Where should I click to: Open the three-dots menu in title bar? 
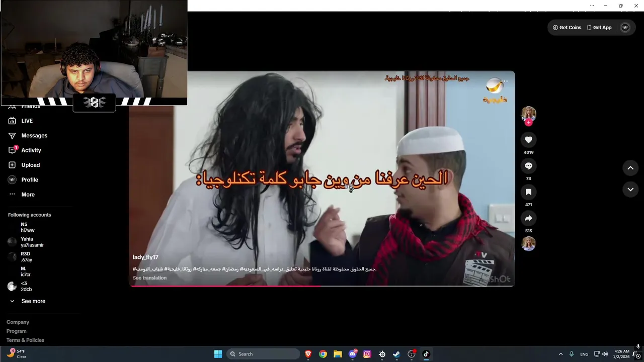592,6
